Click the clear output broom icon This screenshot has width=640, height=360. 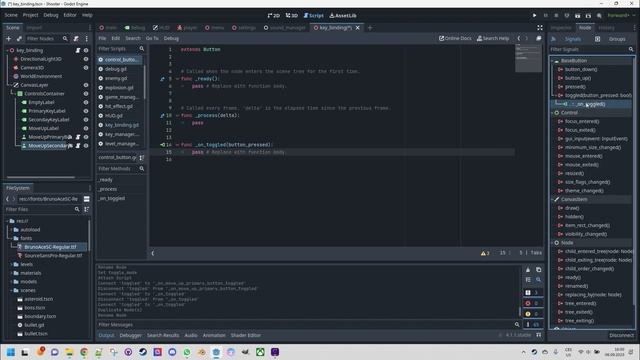click(x=528, y=270)
